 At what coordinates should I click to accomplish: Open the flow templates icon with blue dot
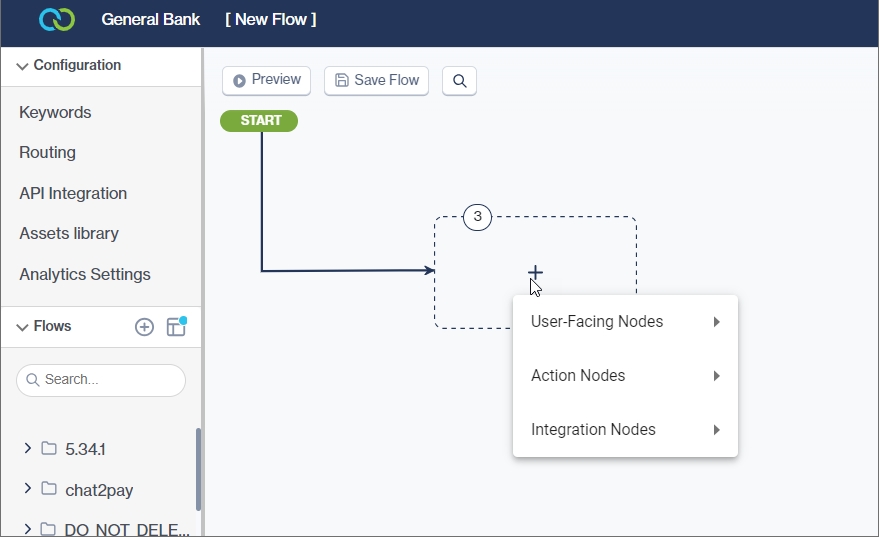click(176, 327)
